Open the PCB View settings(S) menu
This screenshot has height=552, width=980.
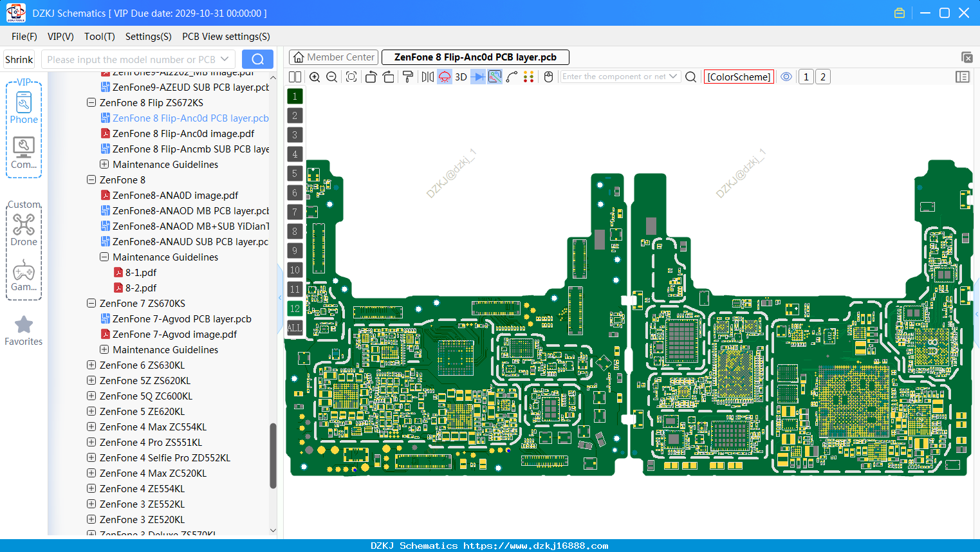coord(226,36)
